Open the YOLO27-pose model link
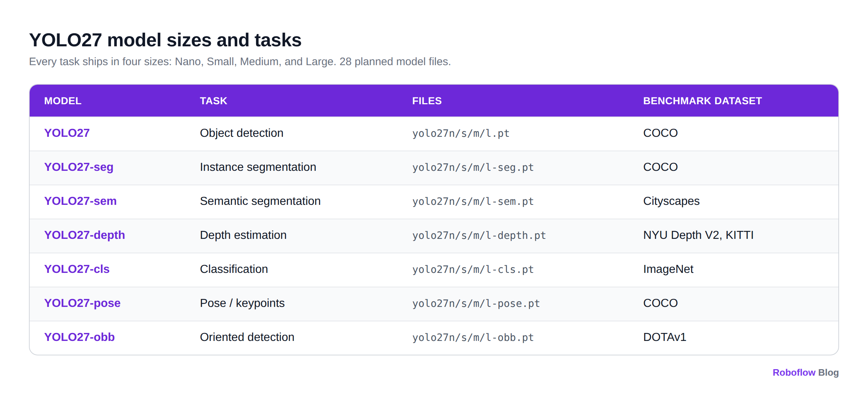The image size is (868, 401). click(82, 303)
